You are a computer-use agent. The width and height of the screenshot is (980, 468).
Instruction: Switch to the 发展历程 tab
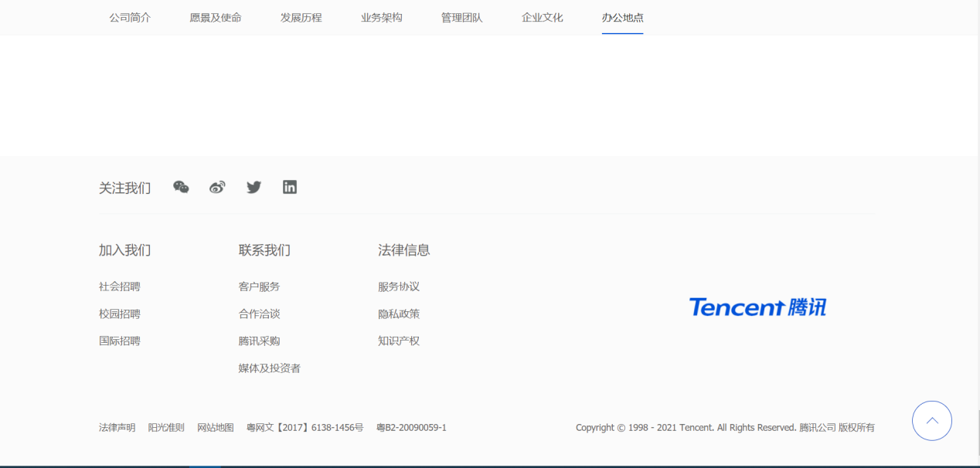(301, 17)
